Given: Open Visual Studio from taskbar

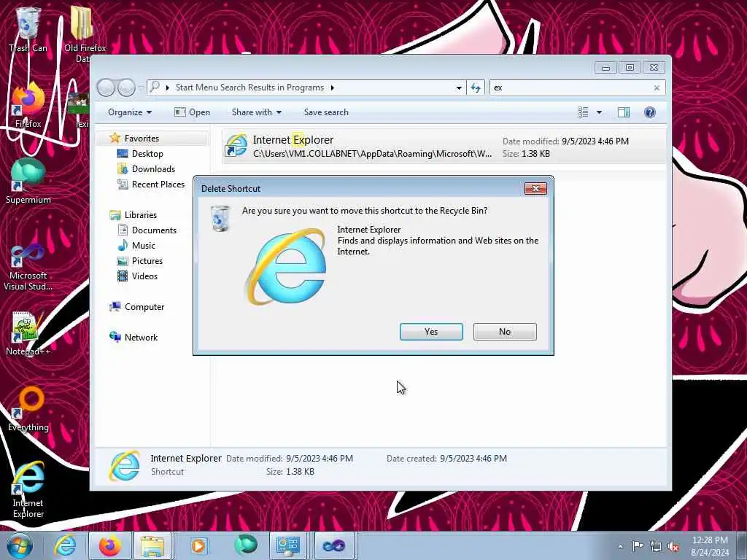Looking at the screenshot, I should coord(333,545).
